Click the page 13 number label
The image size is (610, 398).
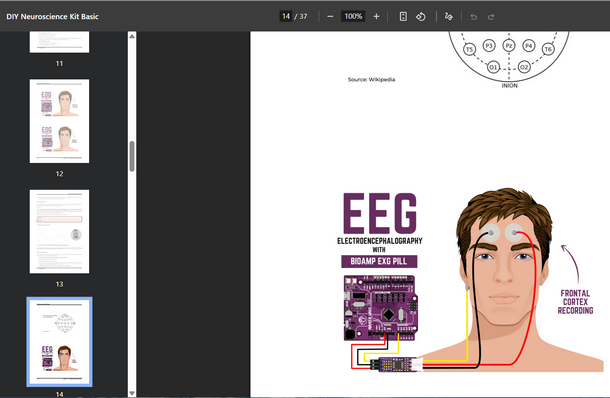click(59, 284)
